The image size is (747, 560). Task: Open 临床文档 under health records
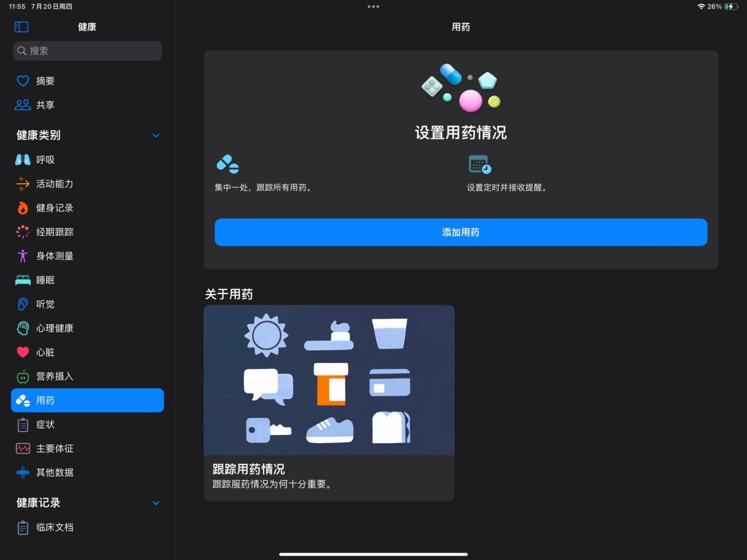(x=53, y=527)
